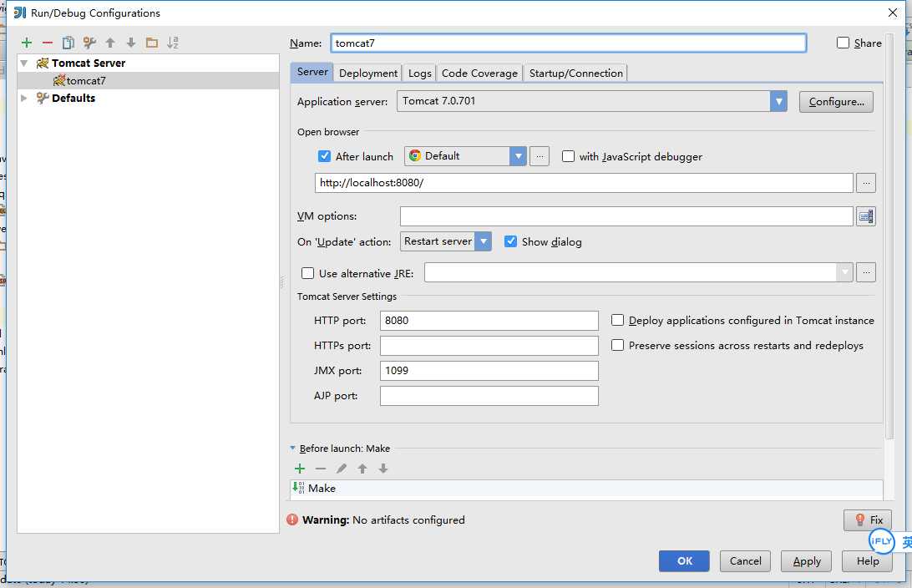Sort configurations alphabetically icon
The width and height of the screenshot is (912, 588).
pos(173,43)
